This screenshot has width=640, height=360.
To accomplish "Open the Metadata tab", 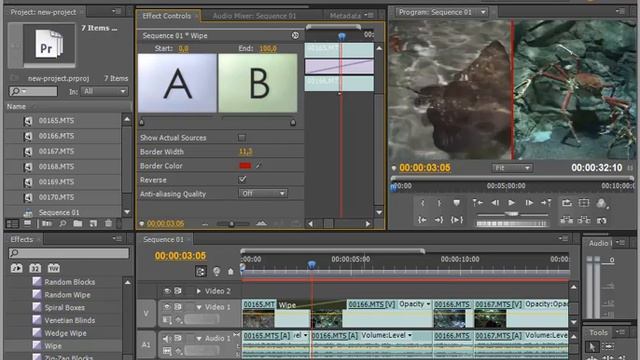I will pos(345,16).
